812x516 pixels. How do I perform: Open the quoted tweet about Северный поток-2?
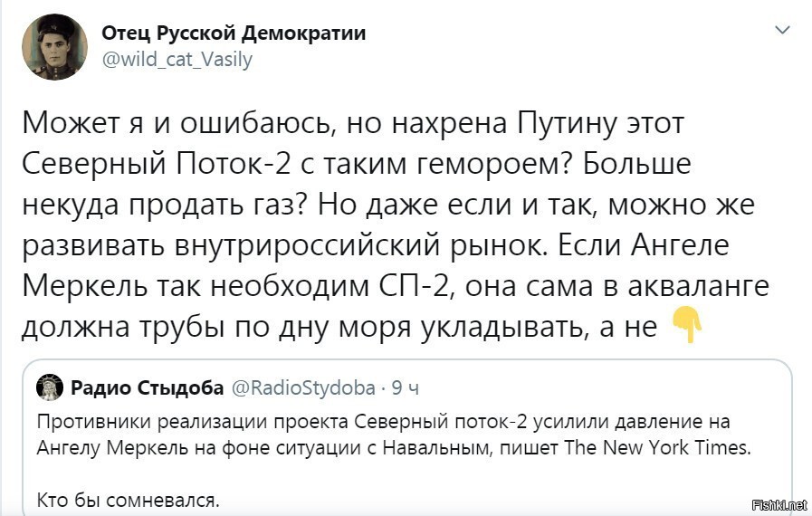[x=407, y=436]
